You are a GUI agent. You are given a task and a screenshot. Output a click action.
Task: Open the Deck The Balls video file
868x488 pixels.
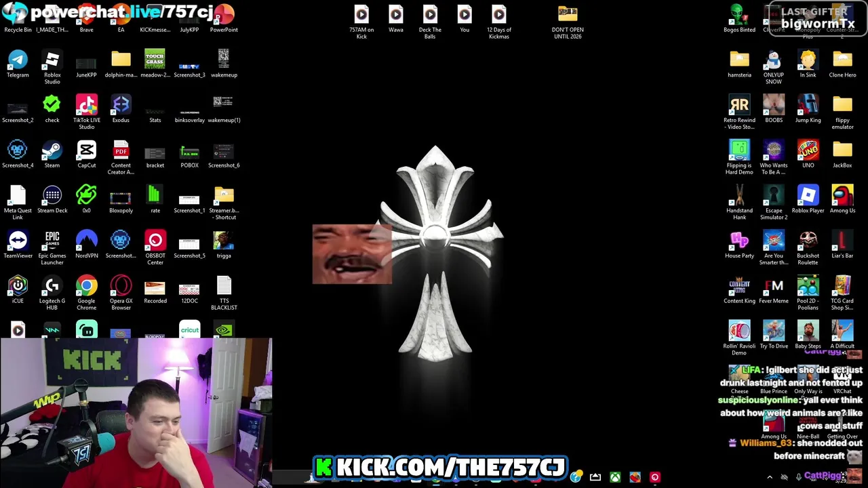pyautogui.click(x=430, y=22)
